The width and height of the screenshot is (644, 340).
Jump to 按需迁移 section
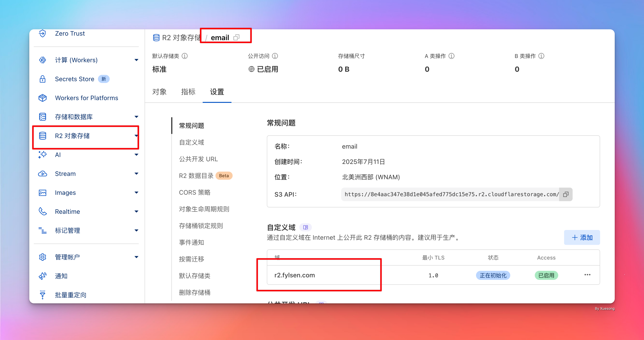pyautogui.click(x=191, y=259)
